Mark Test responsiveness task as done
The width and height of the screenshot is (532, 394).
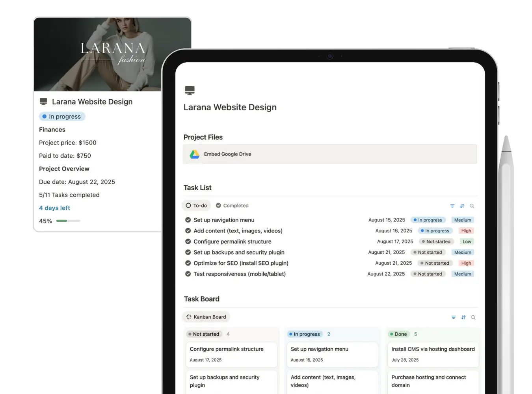[x=188, y=274]
